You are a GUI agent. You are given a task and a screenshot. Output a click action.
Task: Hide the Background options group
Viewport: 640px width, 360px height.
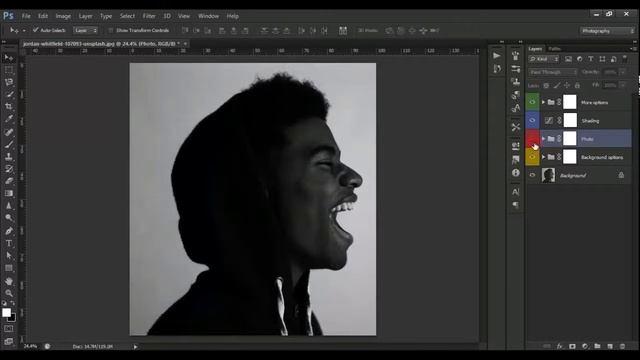pos(532,157)
